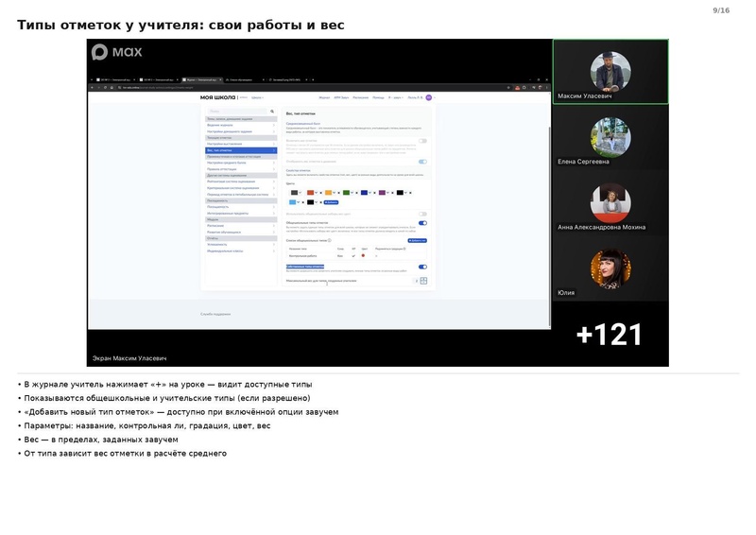The width and height of the screenshot is (756, 535).
Task: Remove the yellow color with its x icon
Action: click(338, 193)
